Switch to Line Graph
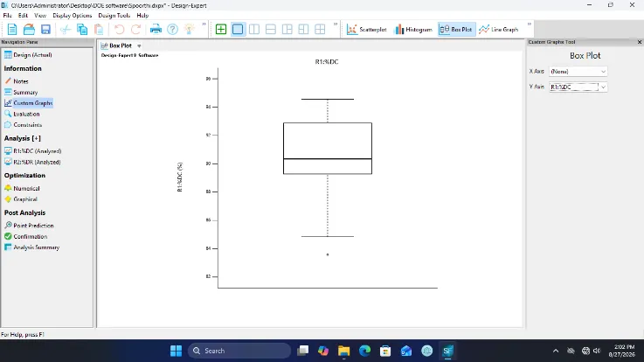Viewport: 644px width, 362px height. coord(499,29)
